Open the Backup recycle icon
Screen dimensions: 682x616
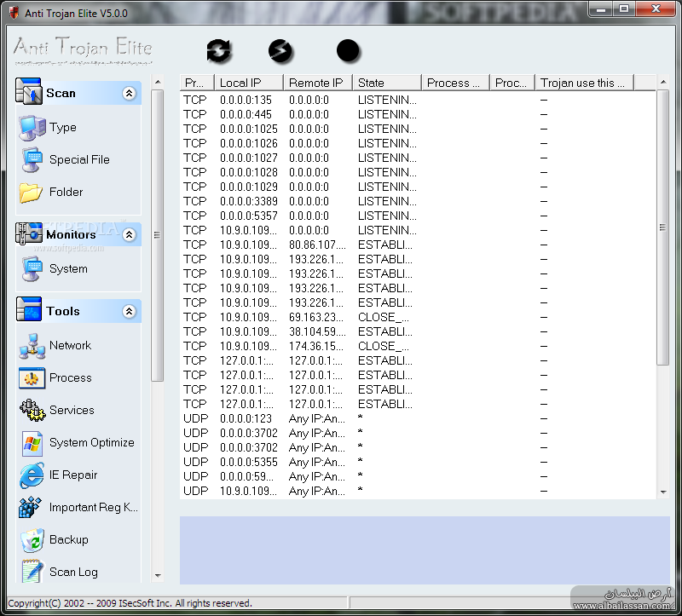pyautogui.click(x=32, y=540)
